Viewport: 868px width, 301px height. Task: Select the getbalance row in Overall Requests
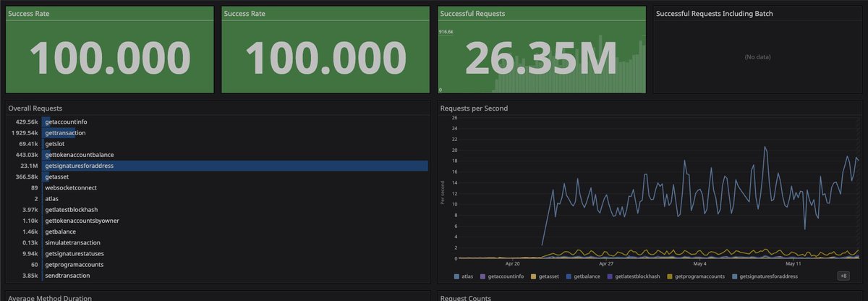point(217,232)
